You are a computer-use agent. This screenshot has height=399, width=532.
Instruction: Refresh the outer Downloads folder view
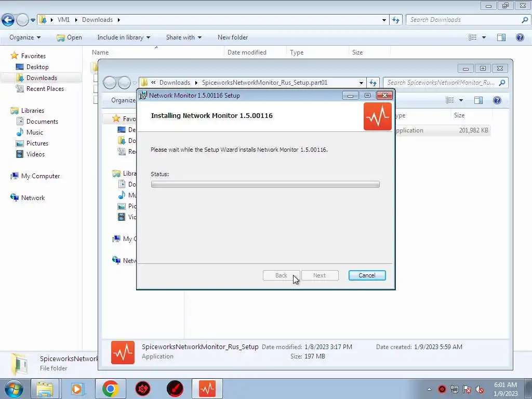pos(395,20)
